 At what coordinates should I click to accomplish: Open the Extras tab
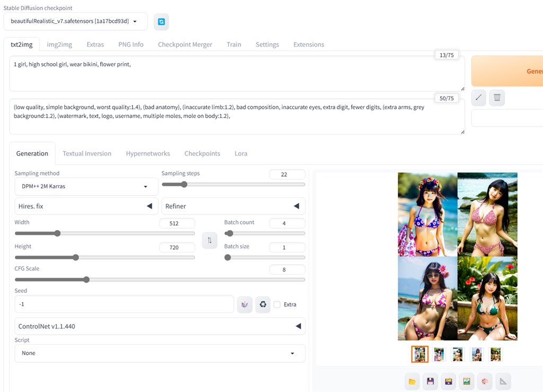pyautogui.click(x=95, y=45)
